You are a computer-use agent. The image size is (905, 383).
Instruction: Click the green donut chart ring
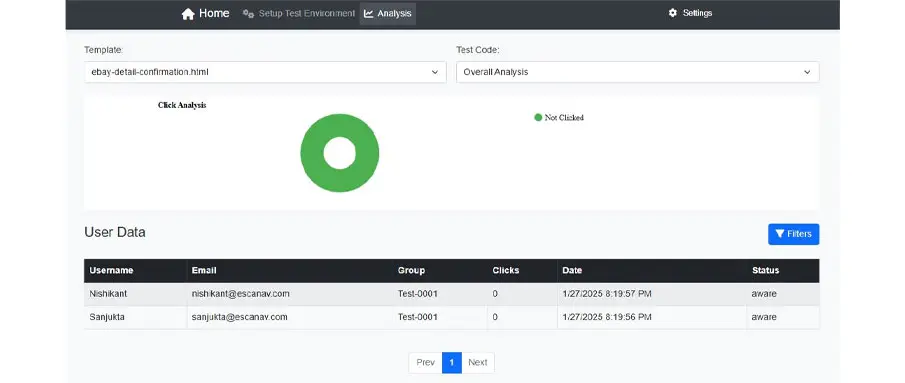click(312, 153)
